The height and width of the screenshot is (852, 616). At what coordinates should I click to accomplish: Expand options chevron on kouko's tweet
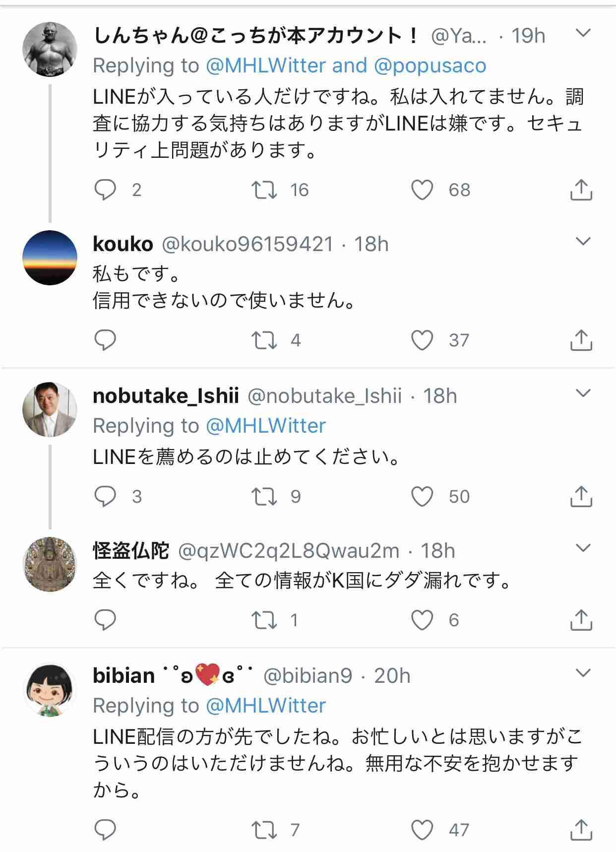[x=584, y=242]
